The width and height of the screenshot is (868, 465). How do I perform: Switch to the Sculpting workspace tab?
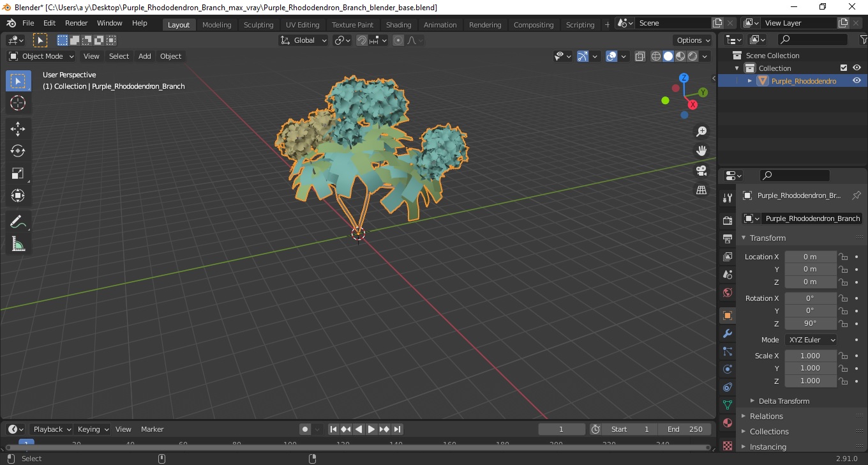click(x=258, y=25)
